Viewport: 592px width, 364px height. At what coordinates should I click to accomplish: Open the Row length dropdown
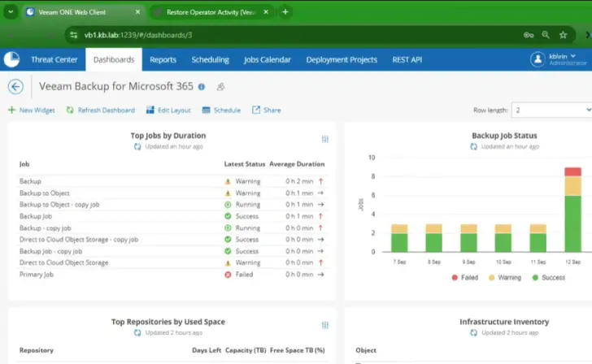551,110
